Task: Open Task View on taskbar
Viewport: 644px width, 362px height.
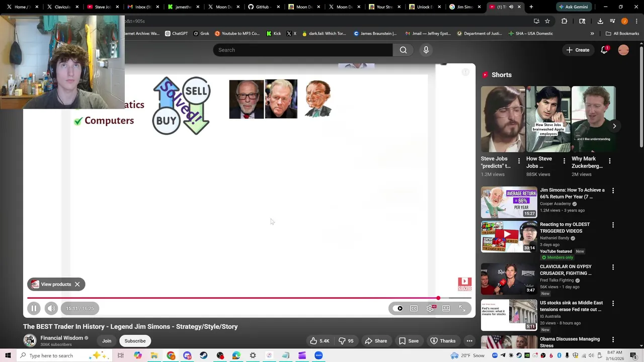Action: (121, 355)
